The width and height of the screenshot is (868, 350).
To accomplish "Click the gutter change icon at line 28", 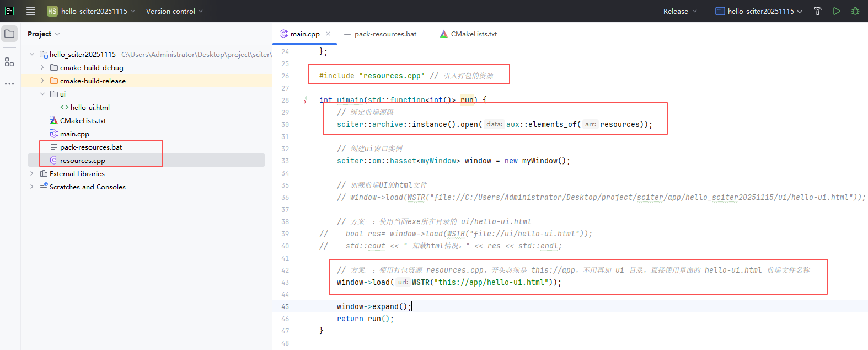I will [306, 100].
